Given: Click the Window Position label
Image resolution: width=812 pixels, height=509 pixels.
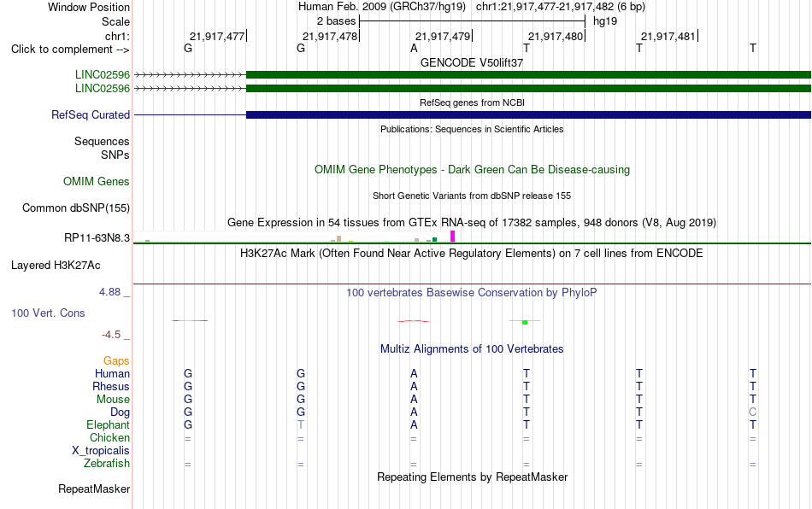Looking at the screenshot, I should click(89, 7).
